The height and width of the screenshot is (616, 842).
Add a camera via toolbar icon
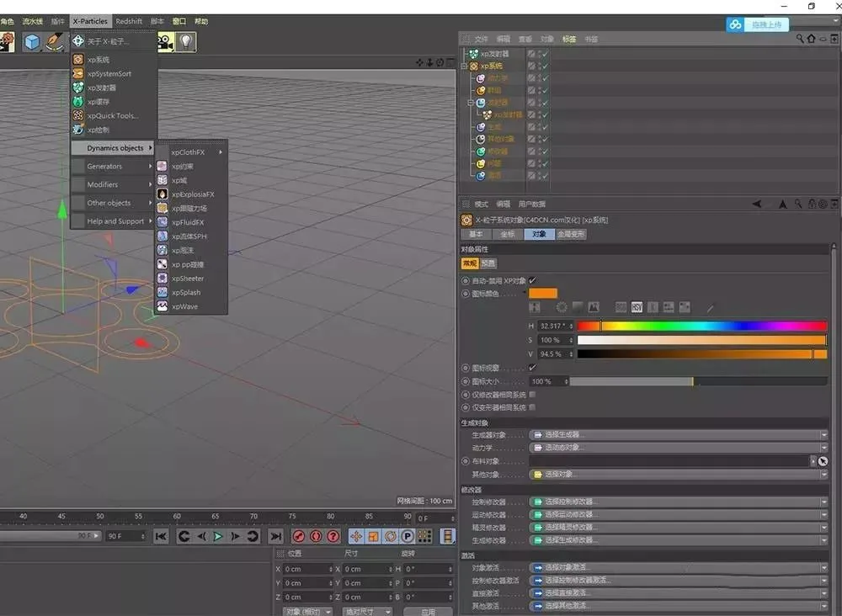165,42
